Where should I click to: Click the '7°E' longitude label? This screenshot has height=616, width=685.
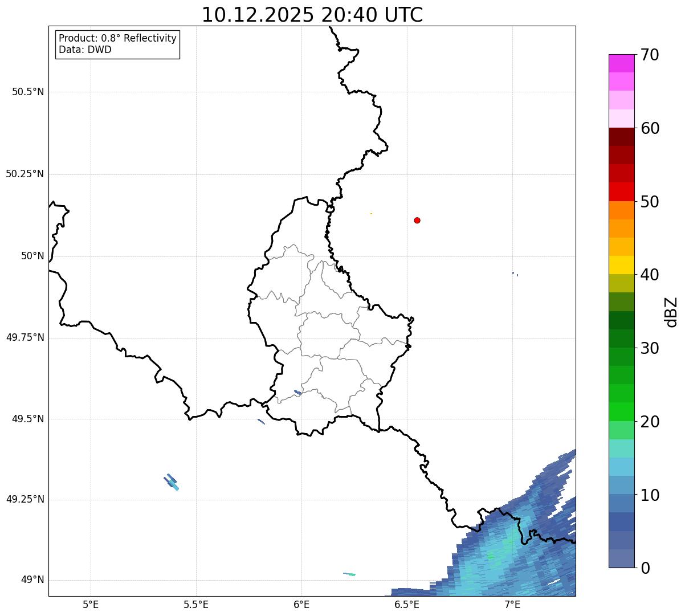tap(512, 604)
